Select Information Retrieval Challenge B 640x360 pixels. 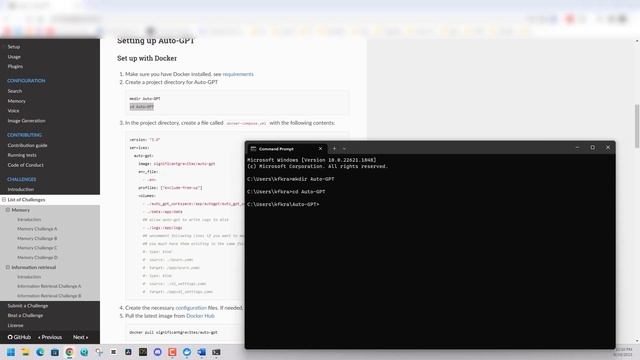coord(49,296)
